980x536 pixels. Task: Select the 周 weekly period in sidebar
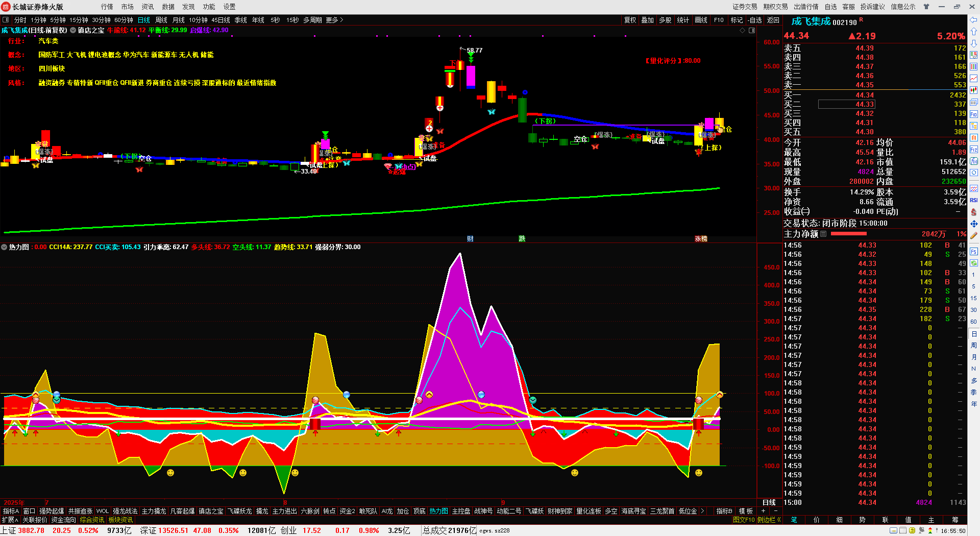pos(974,346)
